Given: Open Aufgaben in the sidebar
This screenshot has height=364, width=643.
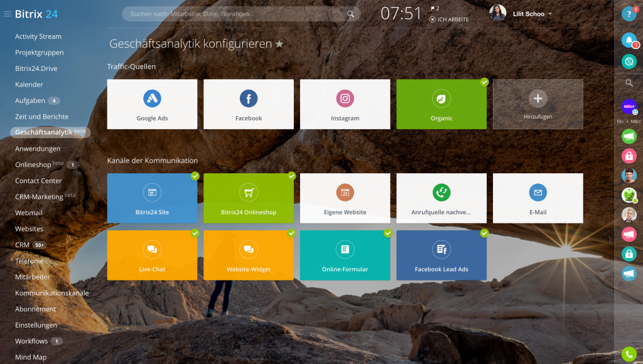Looking at the screenshot, I should point(30,100).
